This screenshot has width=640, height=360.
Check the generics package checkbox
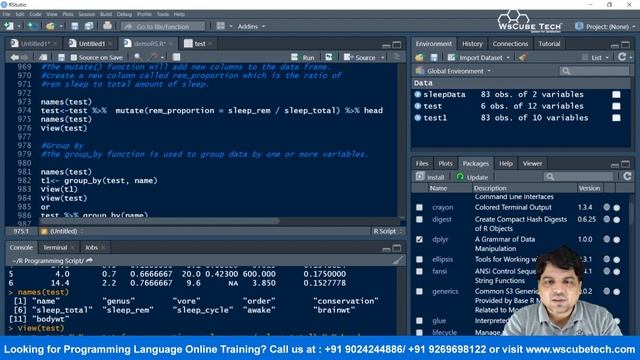(419, 291)
